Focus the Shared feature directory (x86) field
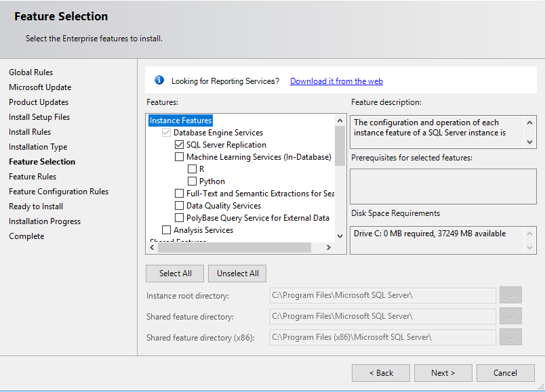 coord(383,337)
